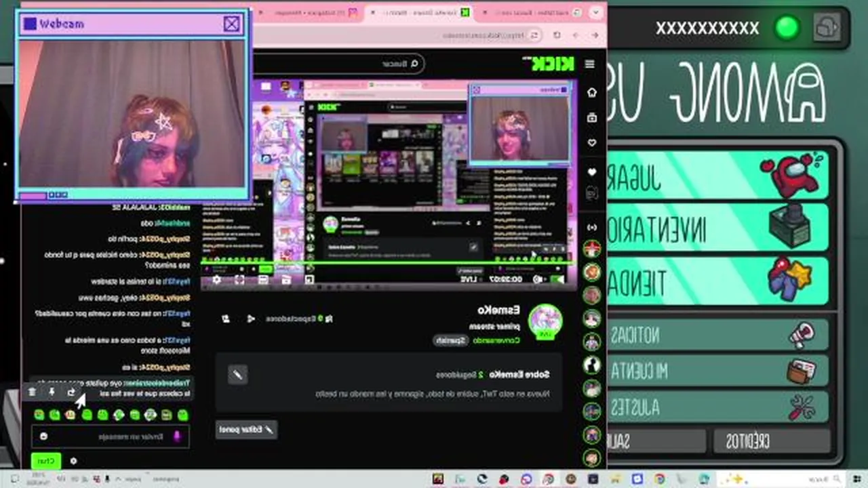Click the browser forward arrow
This screenshot has height=488, width=868.
point(576,35)
